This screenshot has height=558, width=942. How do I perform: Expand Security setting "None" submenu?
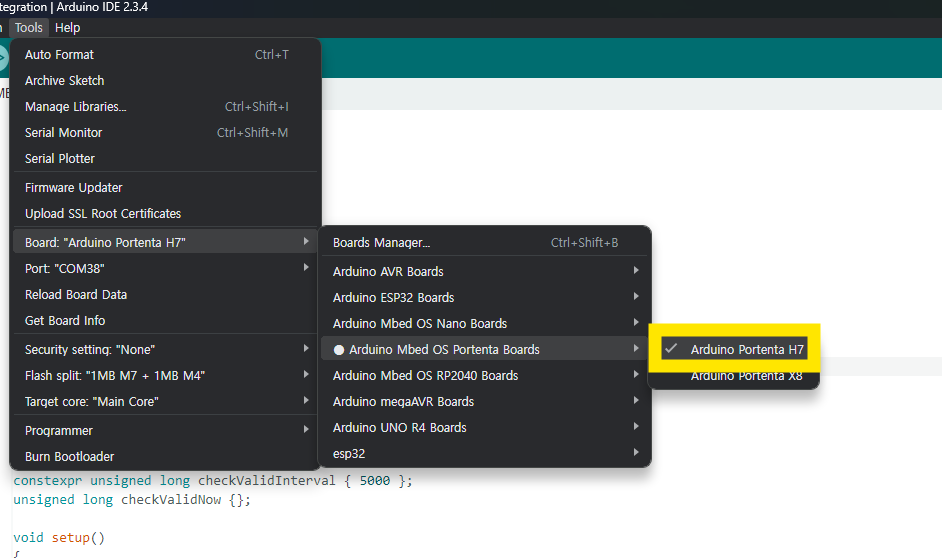(x=165, y=350)
